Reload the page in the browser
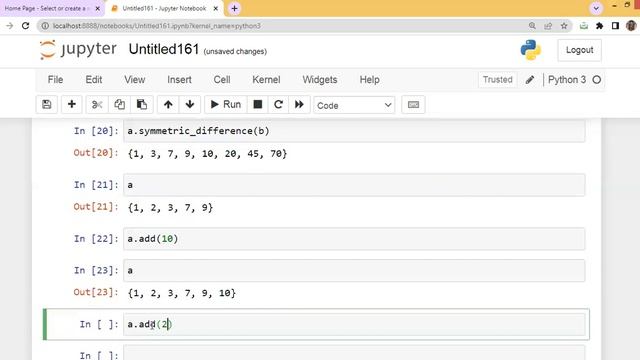This screenshot has height=360, width=640. [25, 26]
